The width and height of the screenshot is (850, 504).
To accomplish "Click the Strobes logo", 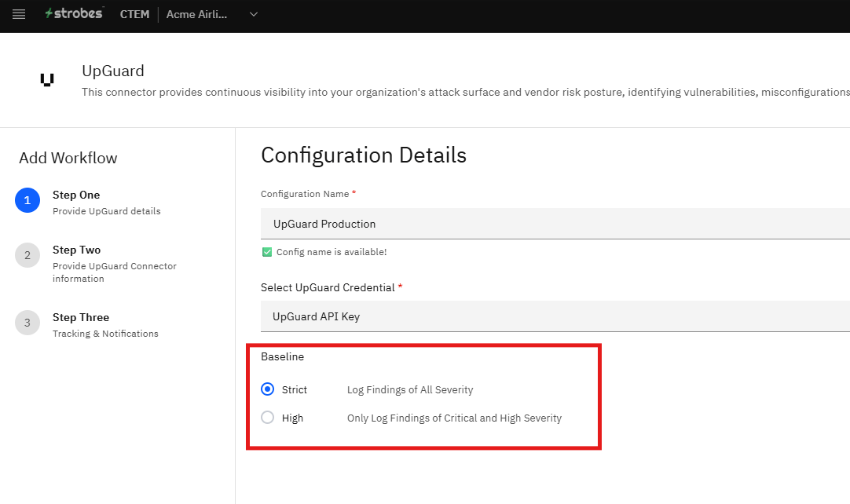I will 74,13.
